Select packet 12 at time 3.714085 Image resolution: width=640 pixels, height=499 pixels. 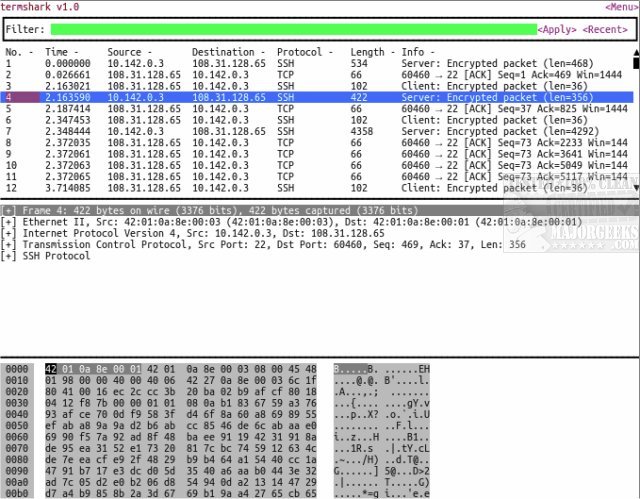(317, 188)
